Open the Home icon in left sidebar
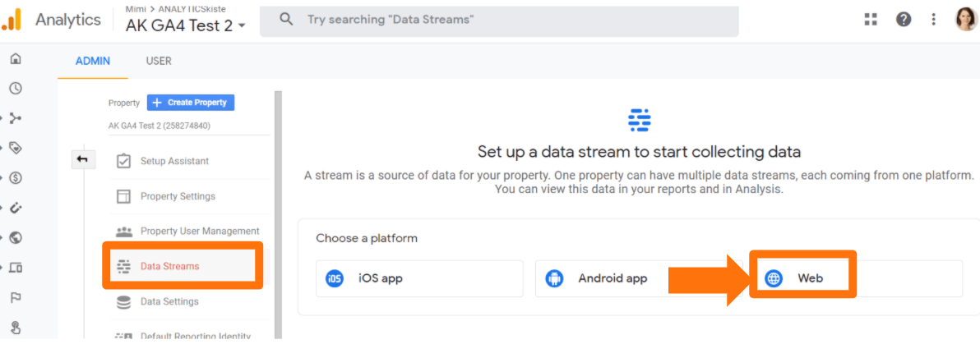 click(16, 58)
